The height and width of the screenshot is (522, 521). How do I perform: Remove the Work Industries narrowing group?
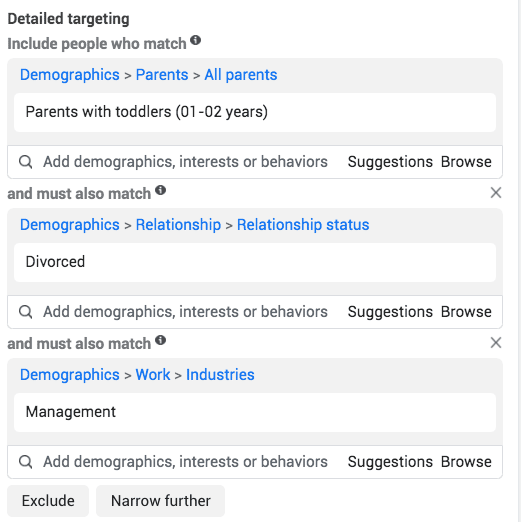496,342
